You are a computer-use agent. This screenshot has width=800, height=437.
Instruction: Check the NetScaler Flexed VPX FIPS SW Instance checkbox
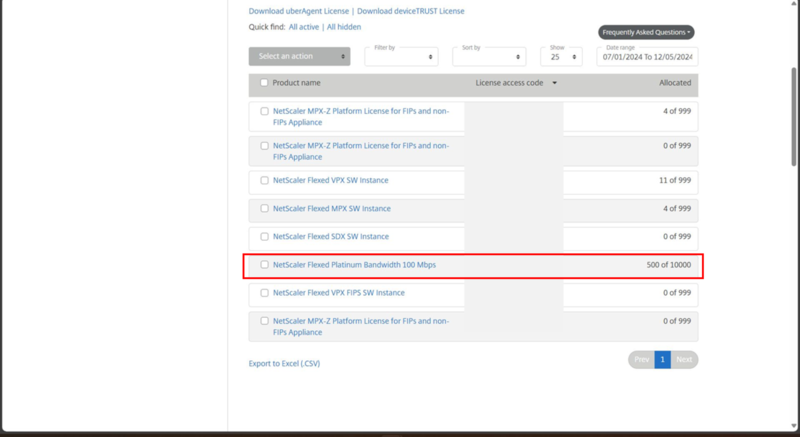264,293
